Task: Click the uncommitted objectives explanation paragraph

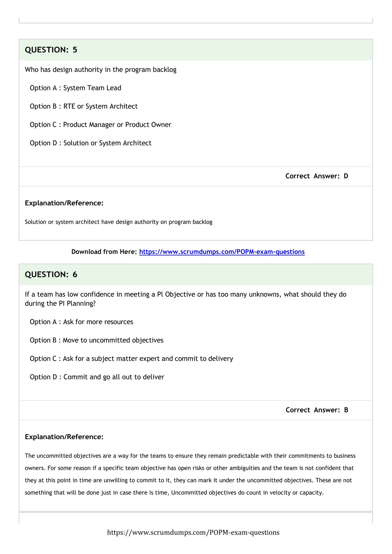Action: pos(190,474)
